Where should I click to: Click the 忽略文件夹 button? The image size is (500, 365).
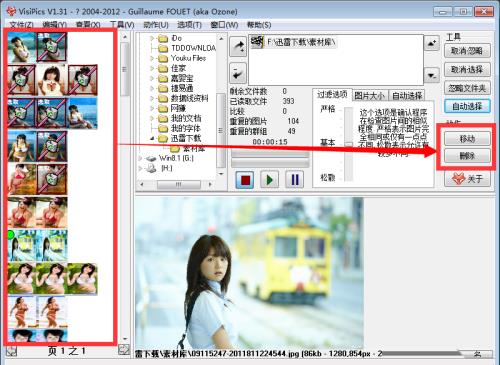[x=467, y=88]
